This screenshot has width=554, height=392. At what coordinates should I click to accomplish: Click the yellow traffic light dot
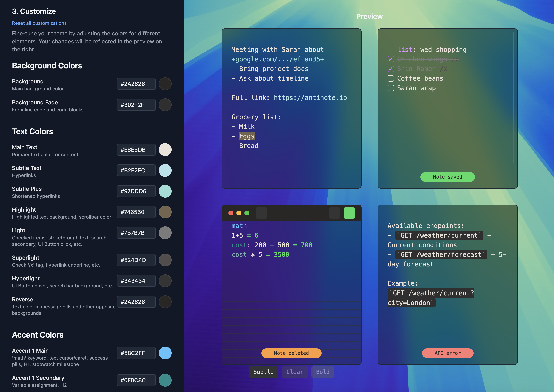click(239, 213)
